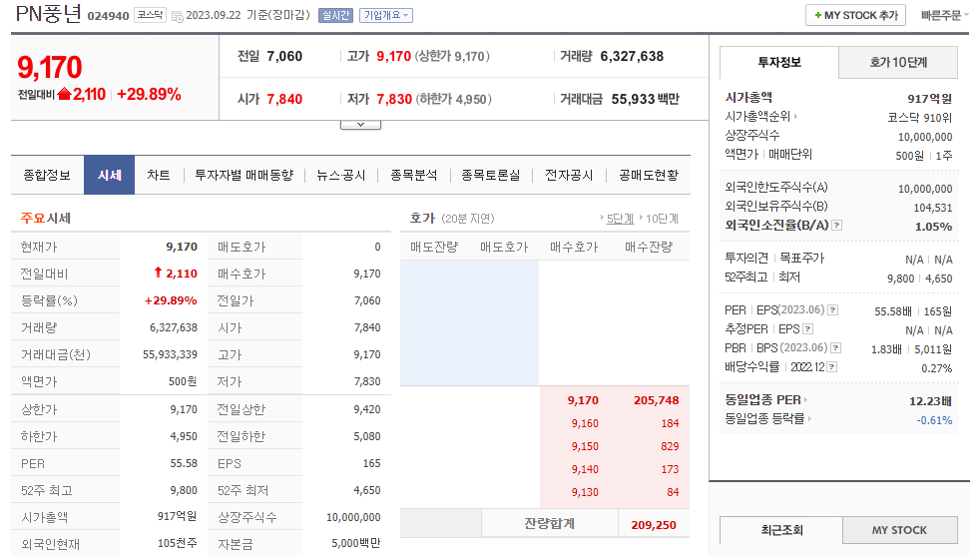The image size is (980, 556).
Task: Open the 종목토론실 tab
Action: click(491, 175)
